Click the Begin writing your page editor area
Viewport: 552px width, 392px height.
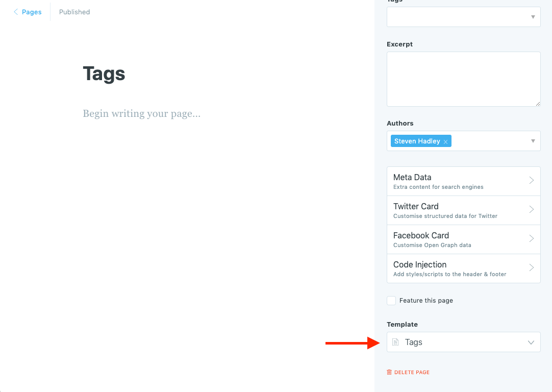(x=142, y=113)
